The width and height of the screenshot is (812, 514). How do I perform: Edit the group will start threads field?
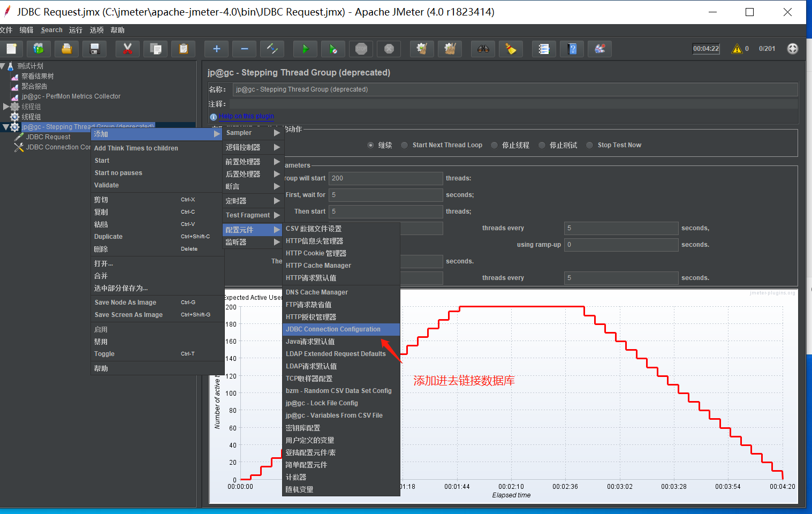click(386, 178)
